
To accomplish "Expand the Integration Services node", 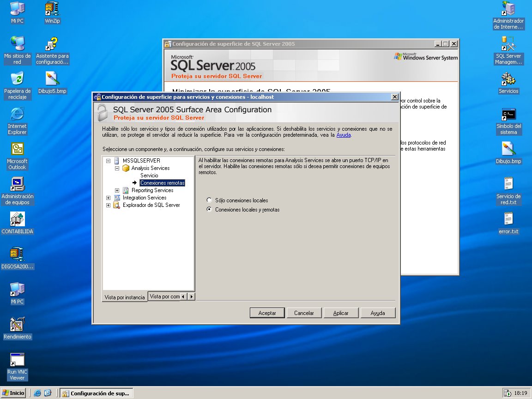I will [x=108, y=198].
